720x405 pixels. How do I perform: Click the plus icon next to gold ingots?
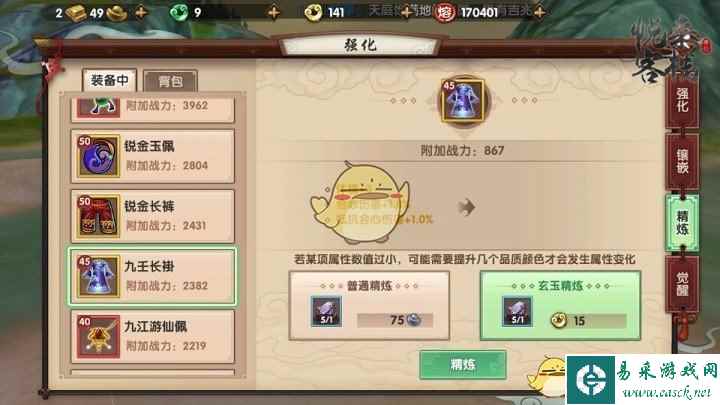click(141, 12)
